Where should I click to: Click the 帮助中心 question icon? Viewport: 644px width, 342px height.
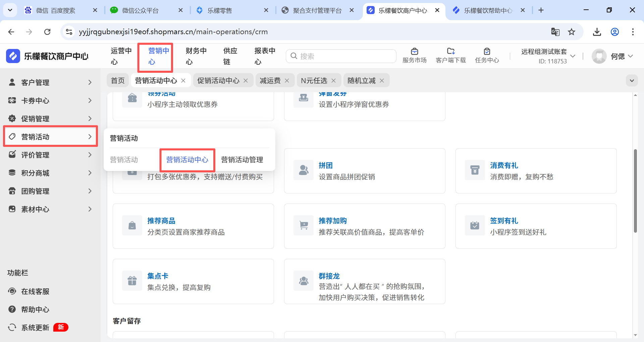tap(12, 309)
